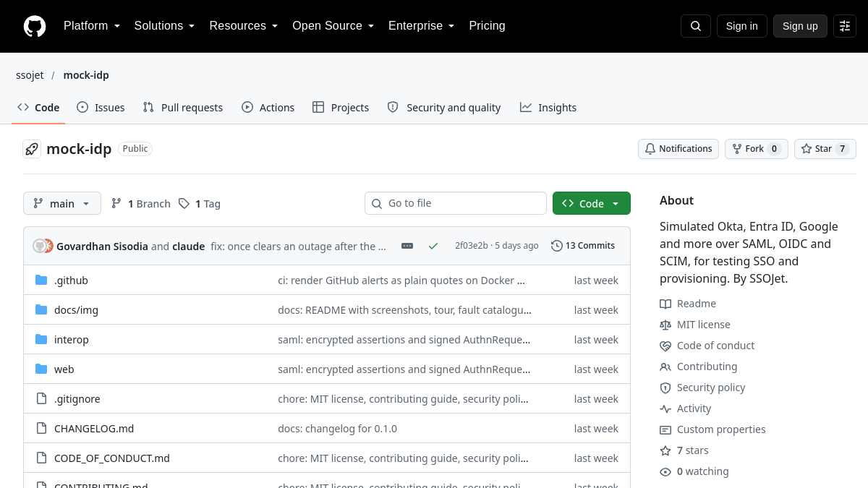Click the Notifications bell button
Image resolution: width=868 pixels, height=488 pixels.
678,149
